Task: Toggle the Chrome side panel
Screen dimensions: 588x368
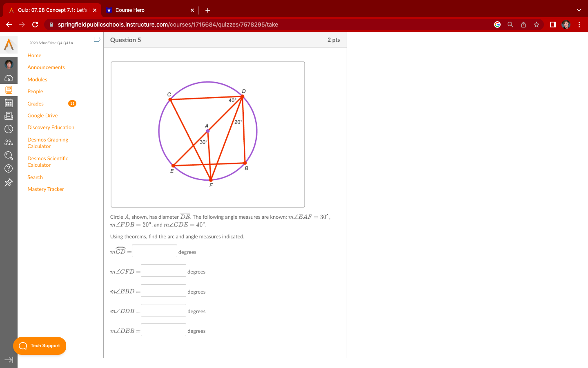Action: (x=552, y=25)
